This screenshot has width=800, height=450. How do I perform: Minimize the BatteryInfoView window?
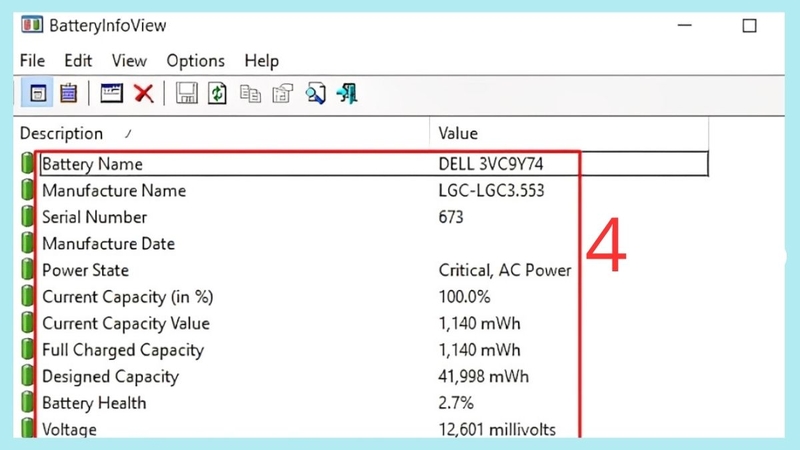point(685,25)
